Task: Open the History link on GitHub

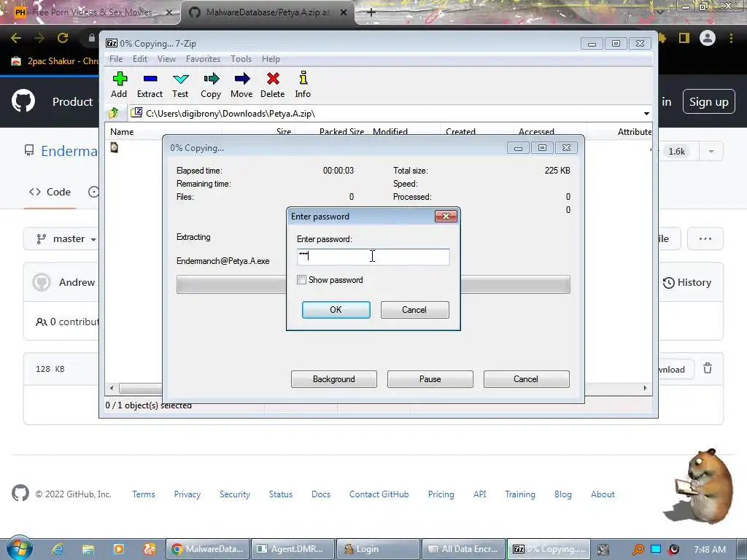Action: (687, 282)
